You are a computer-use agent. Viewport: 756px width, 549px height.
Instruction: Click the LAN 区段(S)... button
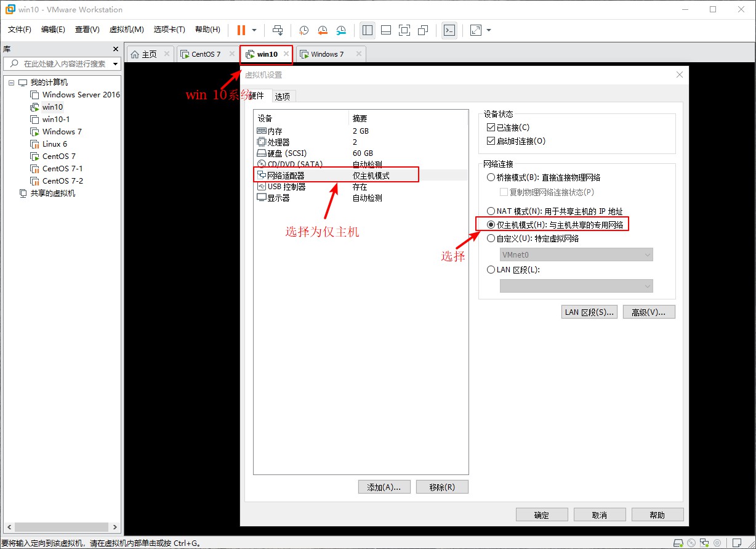click(x=589, y=312)
